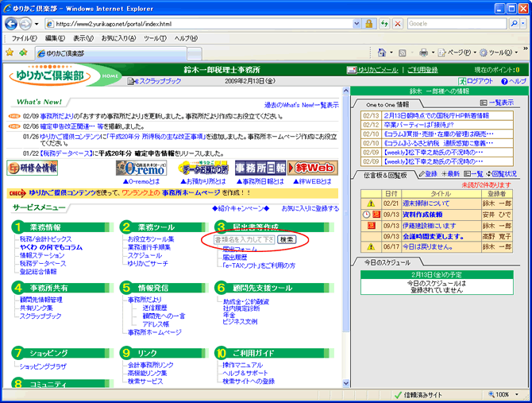Image resolution: width=532 pixels, height=403 pixels.
Task: Click the address bar URL field
Action: pyautogui.click(x=199, y=24)
